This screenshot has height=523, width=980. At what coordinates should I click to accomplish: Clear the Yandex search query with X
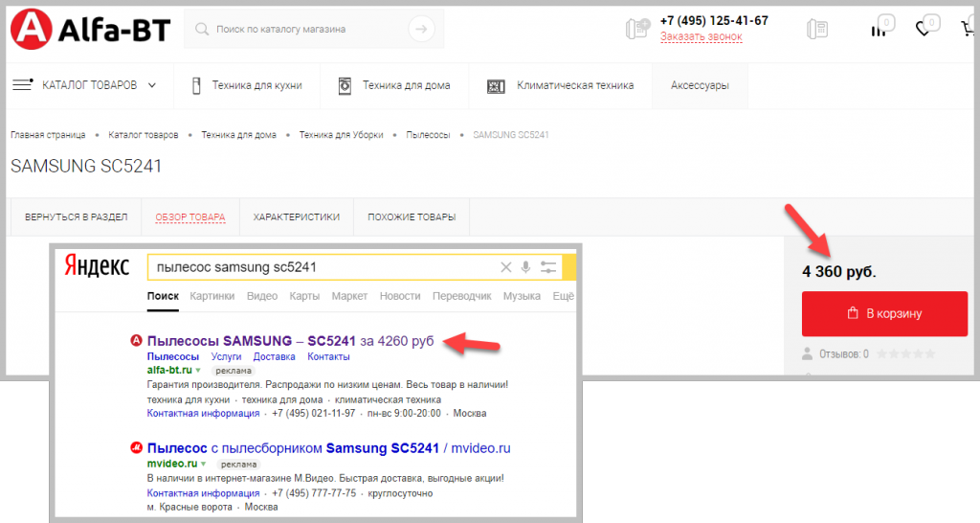[x=506, y=267]
